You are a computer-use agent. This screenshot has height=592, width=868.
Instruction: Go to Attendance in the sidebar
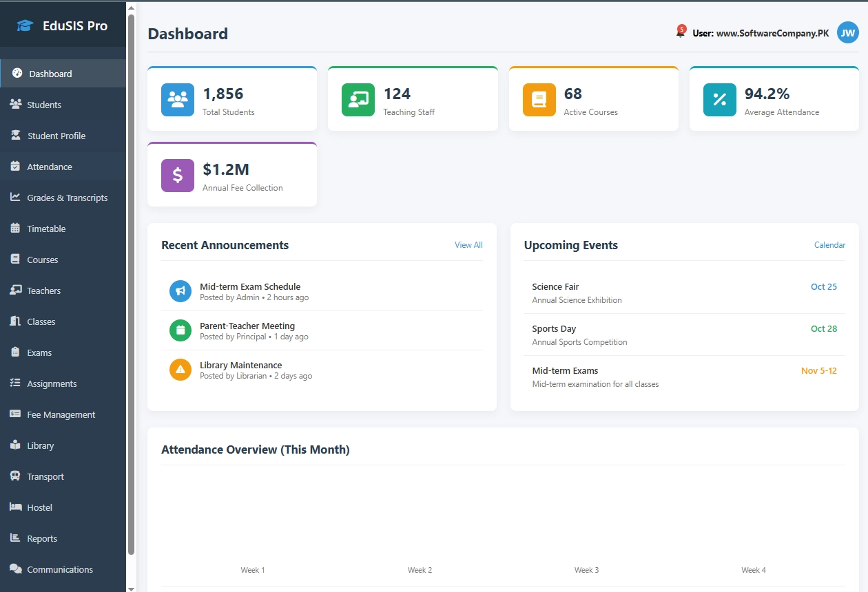pyautogui.click(x=49, y=167)
